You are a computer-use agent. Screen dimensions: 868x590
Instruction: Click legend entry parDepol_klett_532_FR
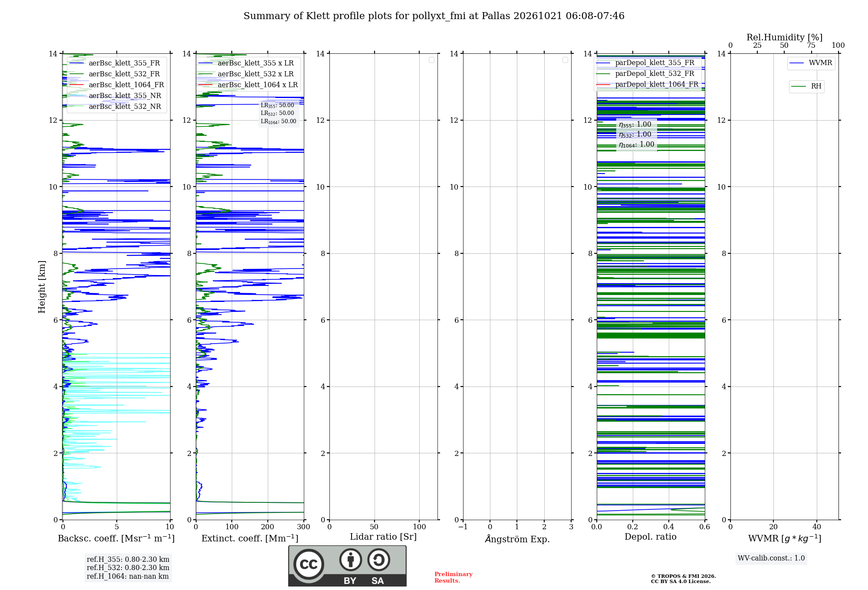[646, 74]
